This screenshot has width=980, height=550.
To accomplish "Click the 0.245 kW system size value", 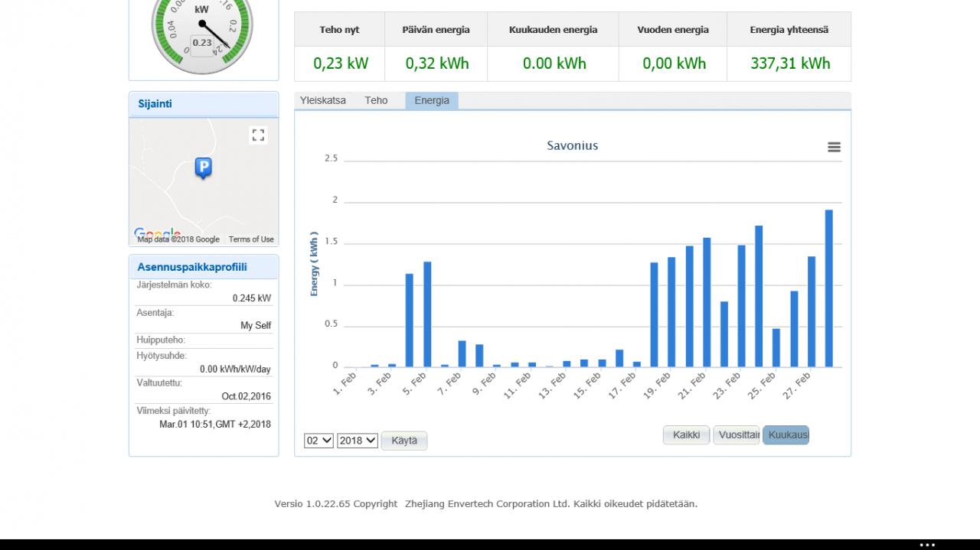I will click(x=252, y=298).
